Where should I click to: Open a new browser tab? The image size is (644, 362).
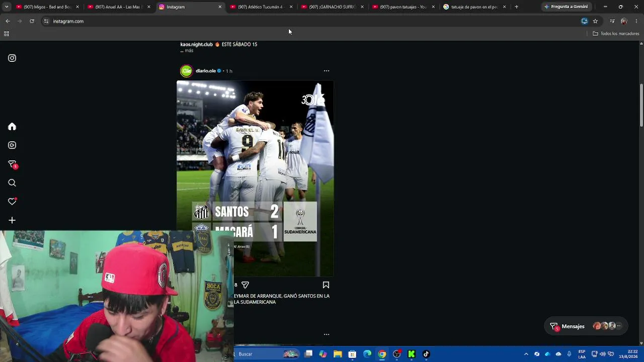[x=516, y=7]
